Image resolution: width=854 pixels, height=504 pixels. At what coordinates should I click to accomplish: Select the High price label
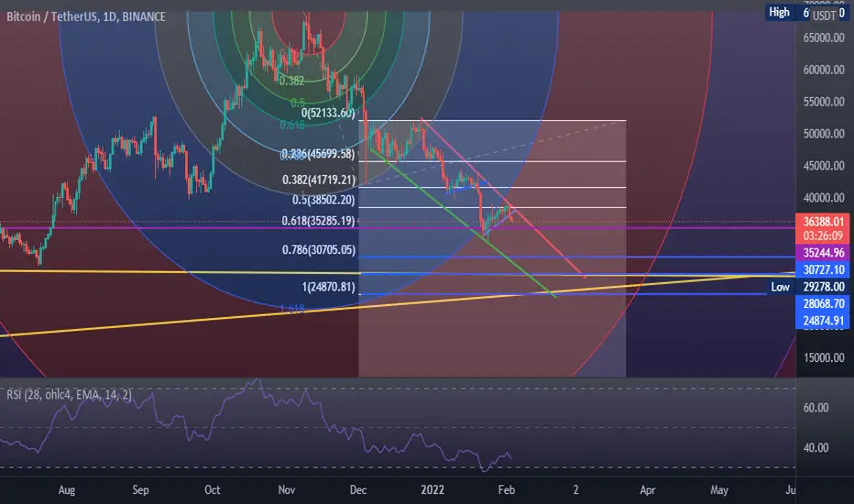point(779,12)
